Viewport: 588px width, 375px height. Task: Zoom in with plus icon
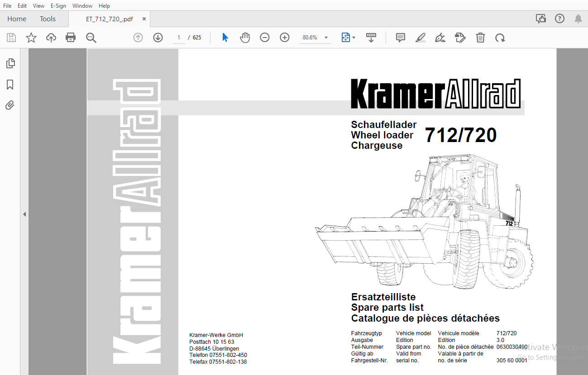click(x=285, y=38)
